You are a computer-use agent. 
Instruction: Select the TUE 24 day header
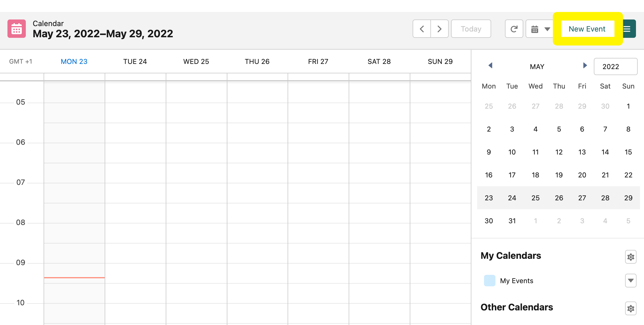click(135, 61)
